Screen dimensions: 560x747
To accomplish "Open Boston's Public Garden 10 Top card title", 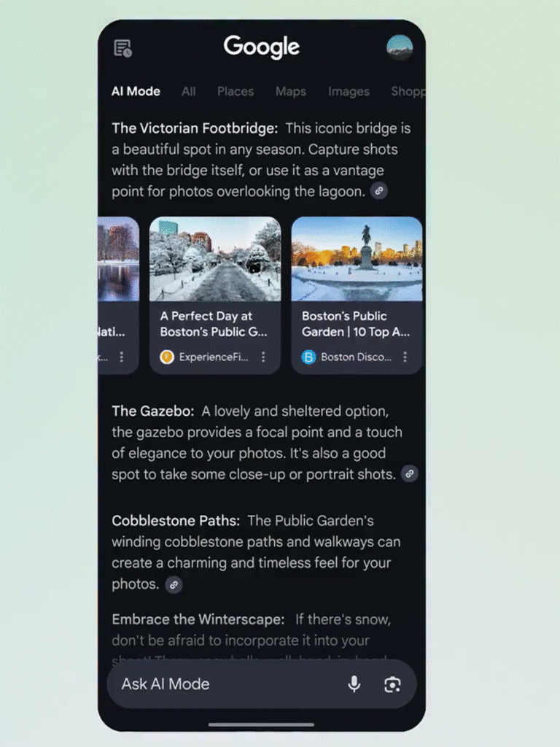I will tap(355, 324).
